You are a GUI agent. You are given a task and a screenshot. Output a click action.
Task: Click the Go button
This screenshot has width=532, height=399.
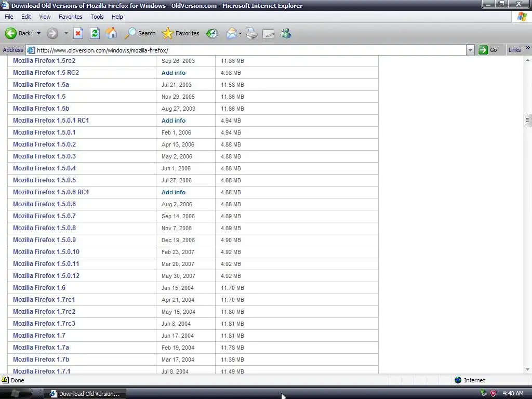coord(487,50)
